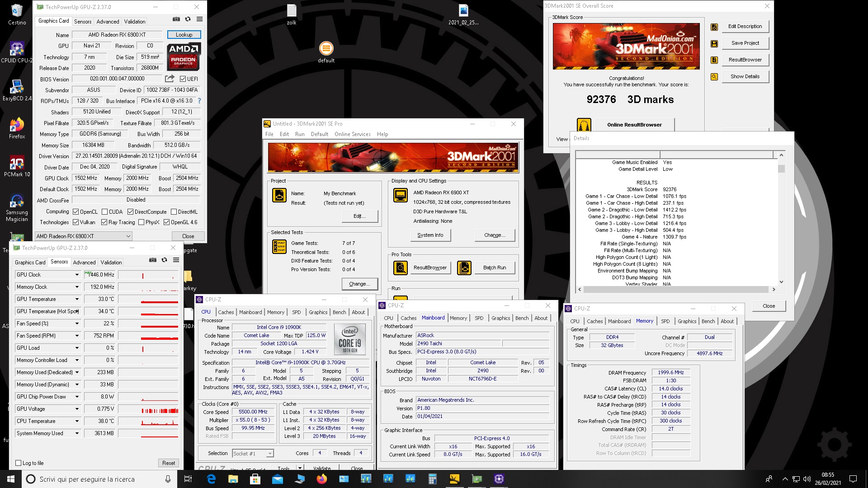Image resolution: width=868 pixels, height=488 pixels.
Task: Open the Online Services menu in 3DMark2001
Action: pos(352,134)
